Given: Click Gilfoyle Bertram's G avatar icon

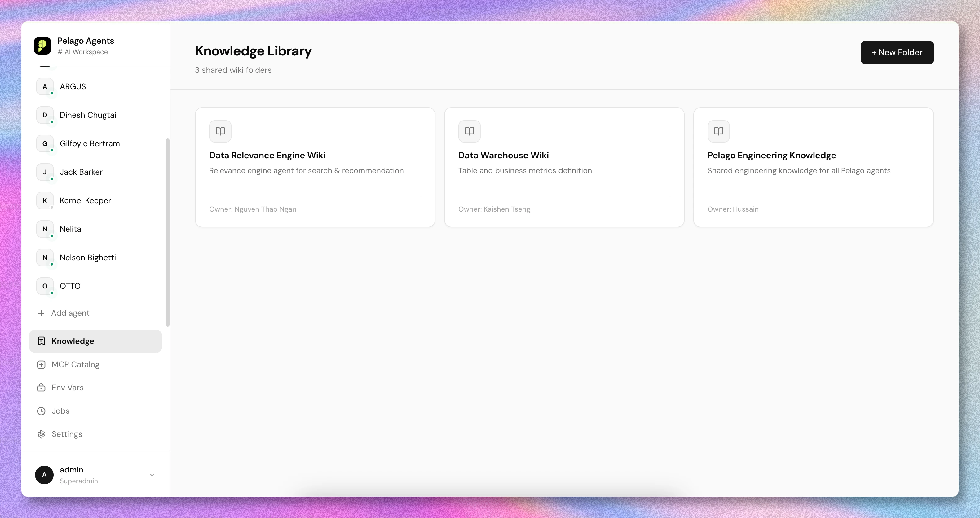Looking at the screenshot, I should click(45, 144).
